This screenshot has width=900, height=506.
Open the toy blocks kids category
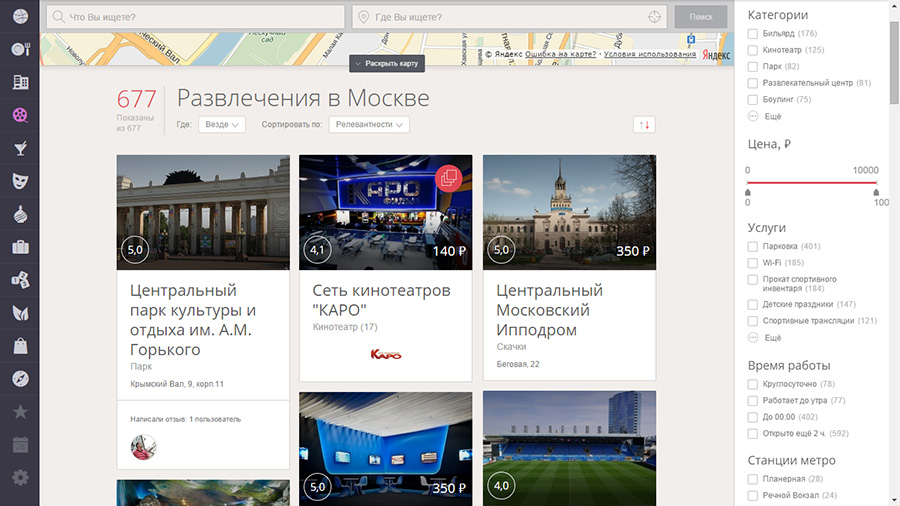click(x=20, y=280)
